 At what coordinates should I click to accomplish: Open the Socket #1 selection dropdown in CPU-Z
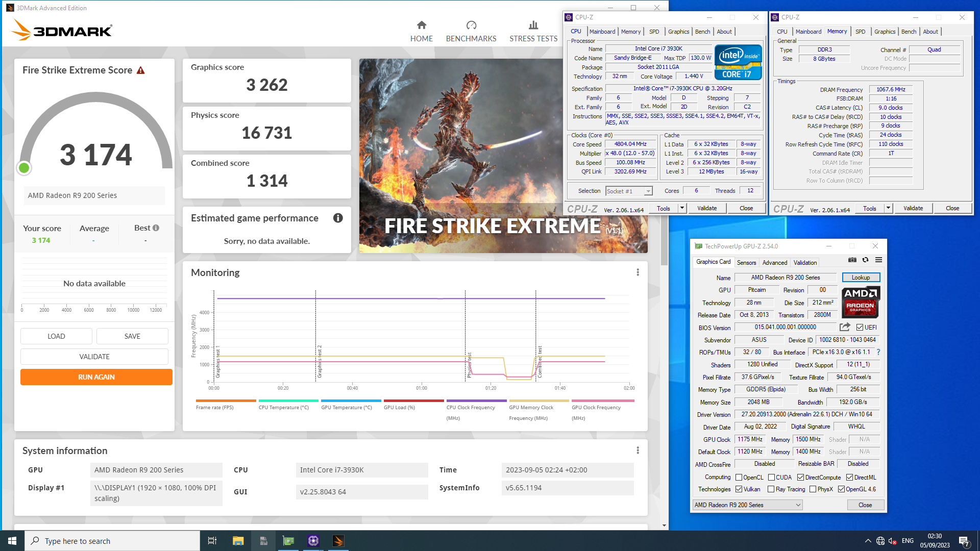(x=629, y=191)
